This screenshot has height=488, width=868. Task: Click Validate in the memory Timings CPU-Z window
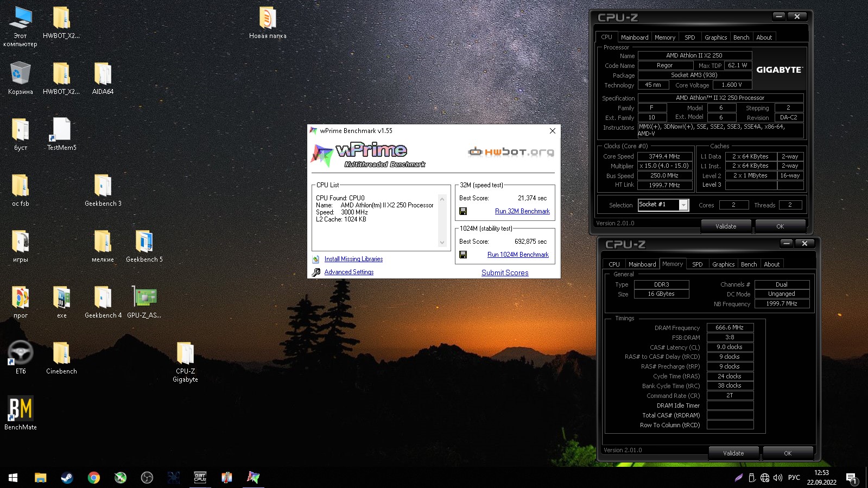coord(733,453)
